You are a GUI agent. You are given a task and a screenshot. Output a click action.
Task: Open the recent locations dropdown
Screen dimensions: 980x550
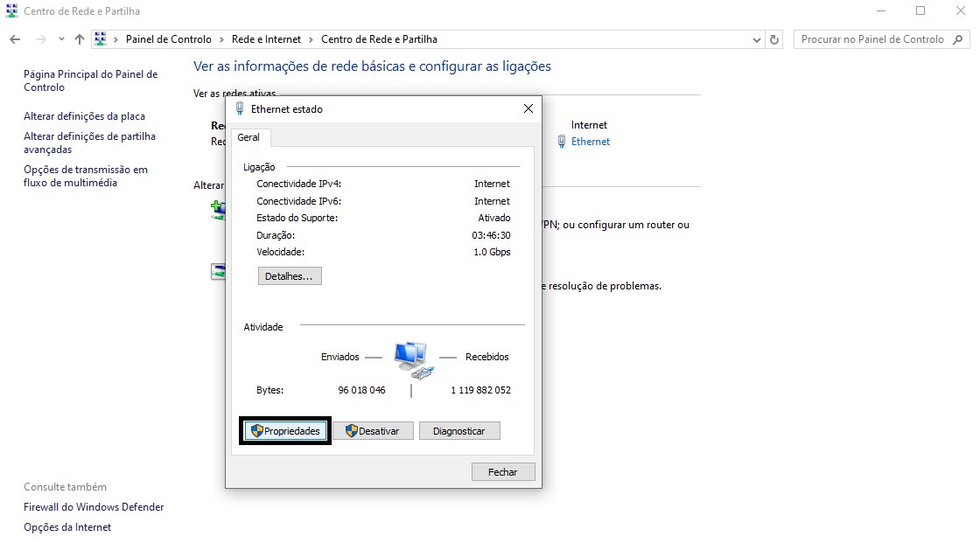click(x=61, y=39)
